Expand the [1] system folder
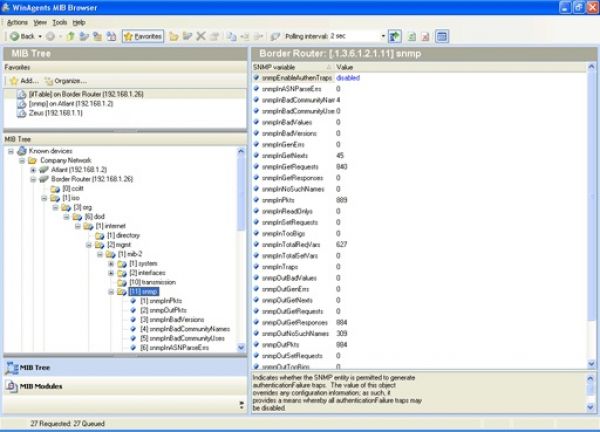The image size is (600, 432). click(110, 263)
